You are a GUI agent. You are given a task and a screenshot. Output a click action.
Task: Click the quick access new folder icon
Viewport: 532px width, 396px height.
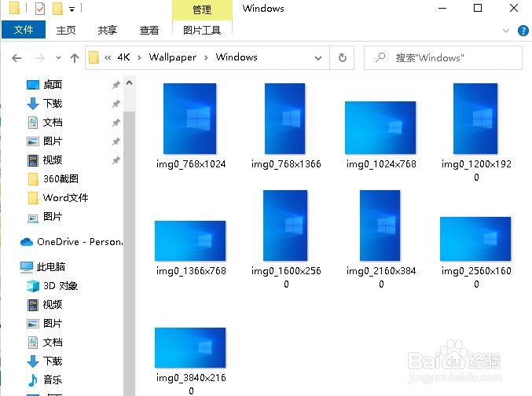tap(57, 9)
